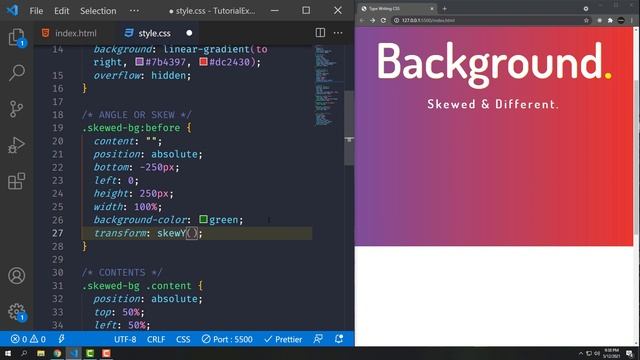This screenshot has width=640, height=360.
Task: Click the green Camtasia taskbar icon
Action: tap(90, 353)
